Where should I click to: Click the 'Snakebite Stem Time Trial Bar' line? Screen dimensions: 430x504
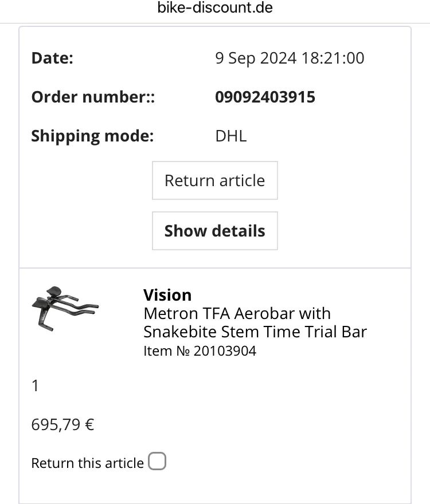click(x=255, y=332)
